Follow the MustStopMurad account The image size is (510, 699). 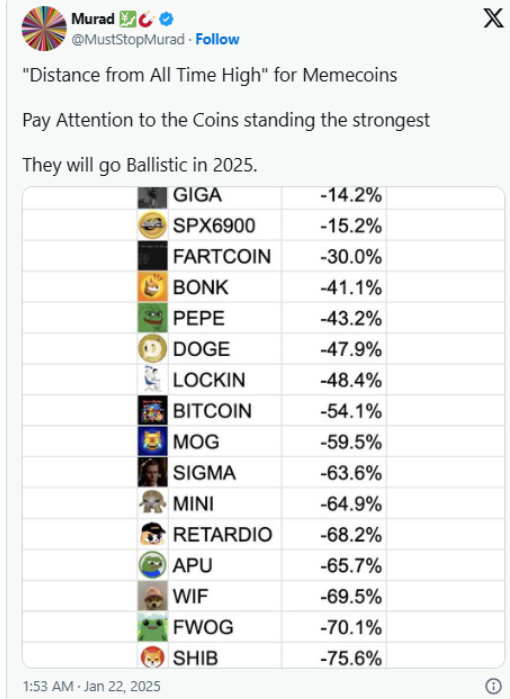[x=217, y=39]
